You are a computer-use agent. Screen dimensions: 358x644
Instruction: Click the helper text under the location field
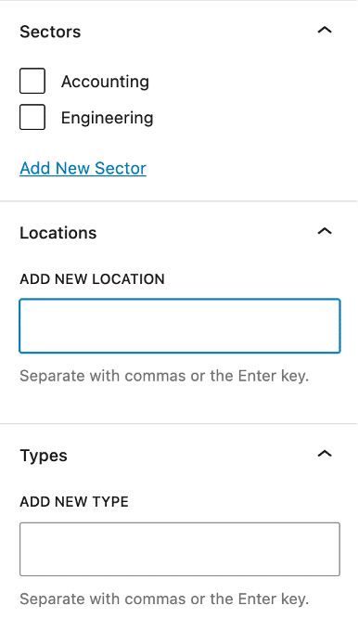[x=164, y=376]
